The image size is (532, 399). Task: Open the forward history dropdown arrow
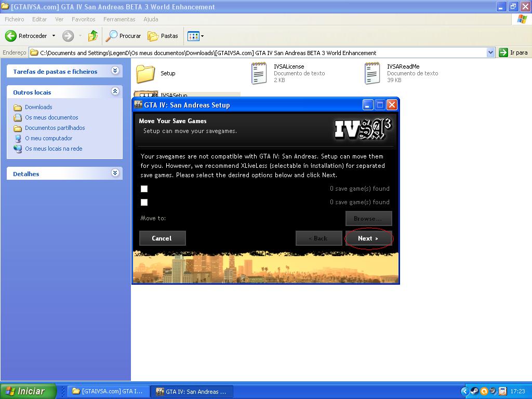click(80, 36)
